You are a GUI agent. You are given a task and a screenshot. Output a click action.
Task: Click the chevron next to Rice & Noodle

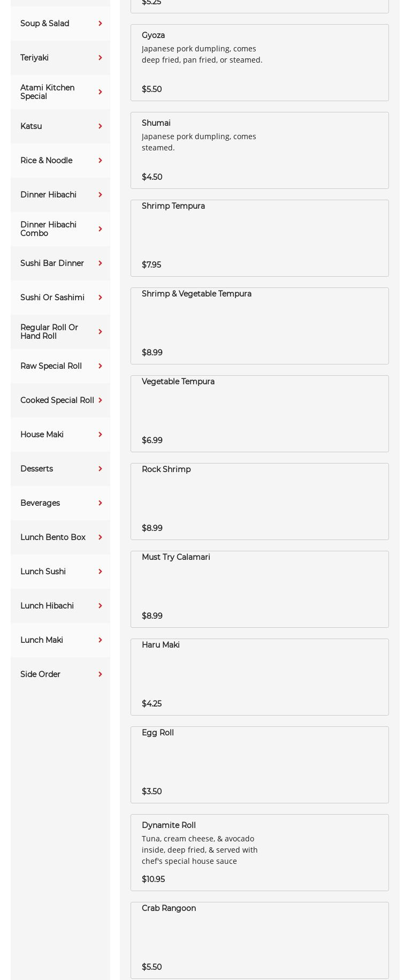[x=100, y=161]
